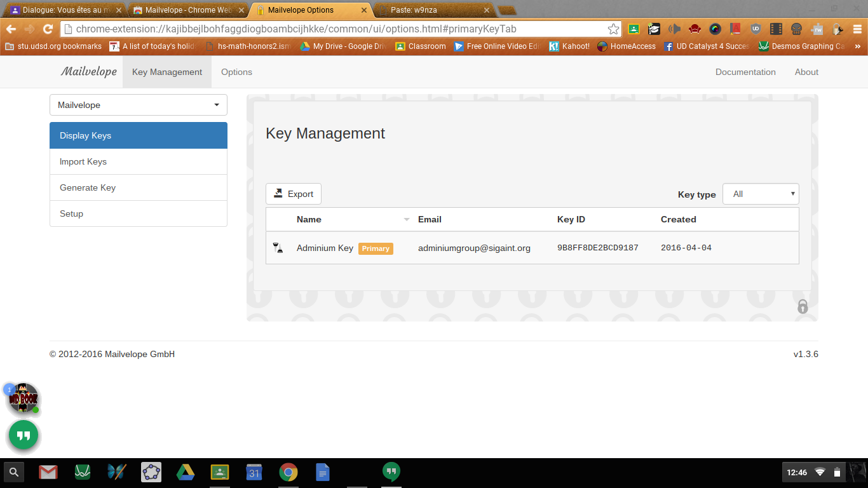Show more bookmarks with the double chevron
Screen dimensions: 868x488
(857, 46)
